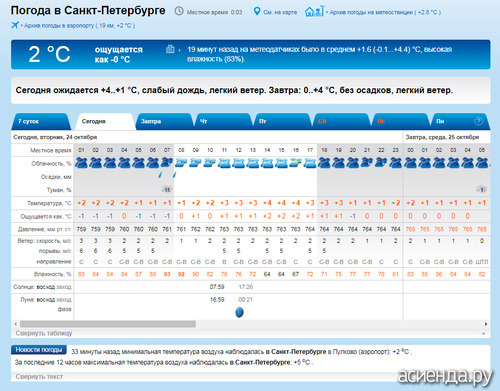Click the cloud icon under hour 14
Image resolution: width=500 pixels, height=391 pixels.
pyautogui.click(x=267, y=163)
